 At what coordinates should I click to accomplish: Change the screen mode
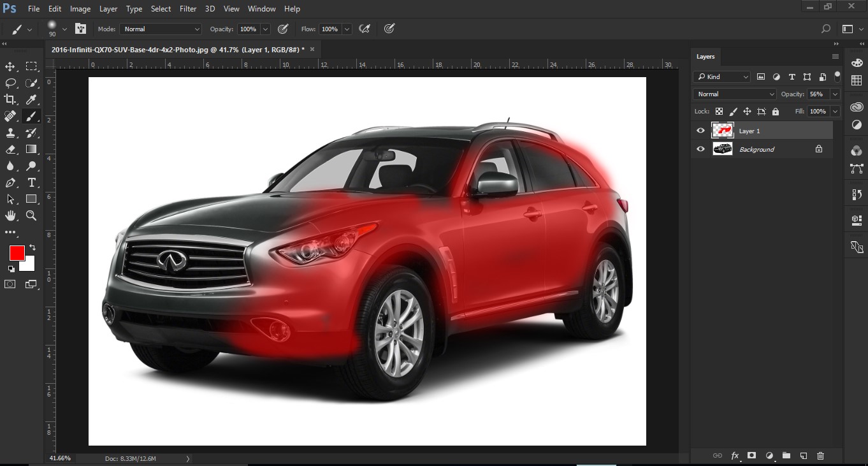pyautogui.click(x=31, y=284)
